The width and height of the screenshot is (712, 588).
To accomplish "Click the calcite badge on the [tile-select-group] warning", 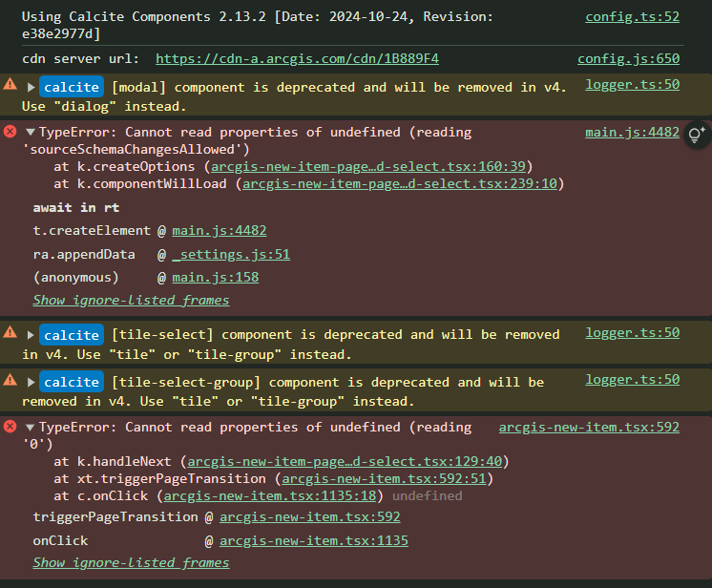I will pos(71,383).
